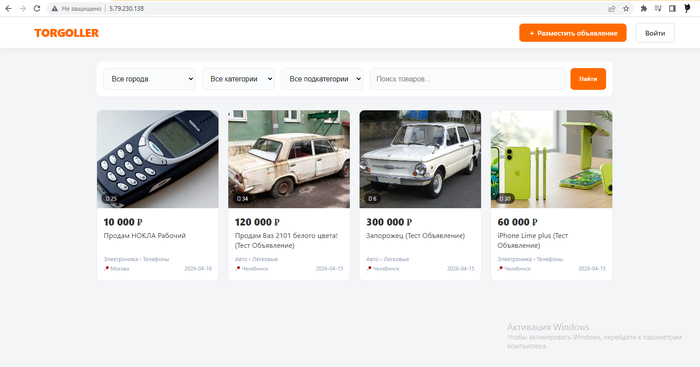Click the white Запорожец car photo
This screenshot has width=700, height=367.
coord(420,159)
